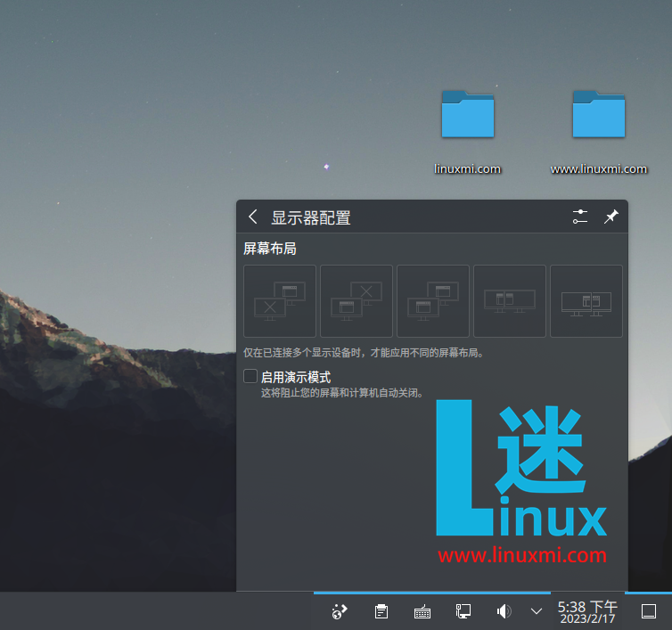Open clipboard tray icon
The height and width of the screenshot is (630, 672).
tap(381, 611)
